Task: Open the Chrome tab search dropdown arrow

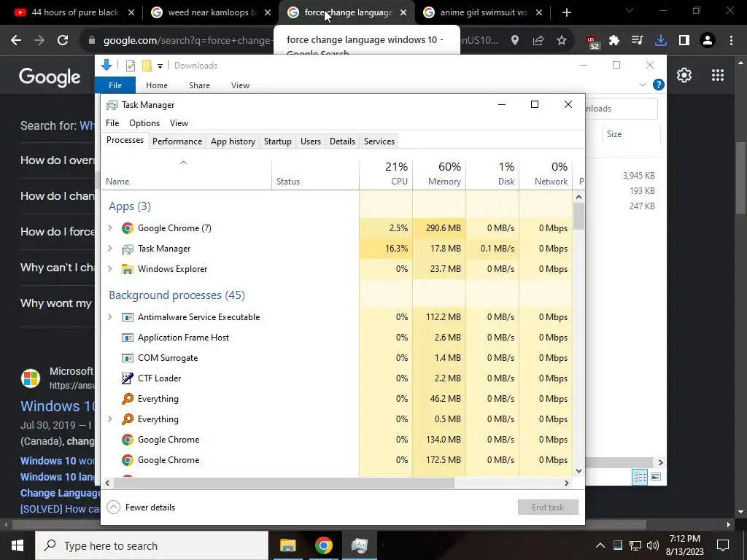Action: coord(630,11)
